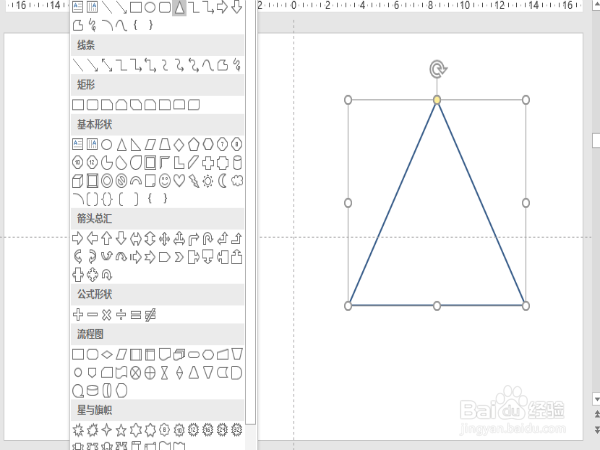Click the 基本形状 section header
This screenshot has height=450, width=600.
click(157, 125)
